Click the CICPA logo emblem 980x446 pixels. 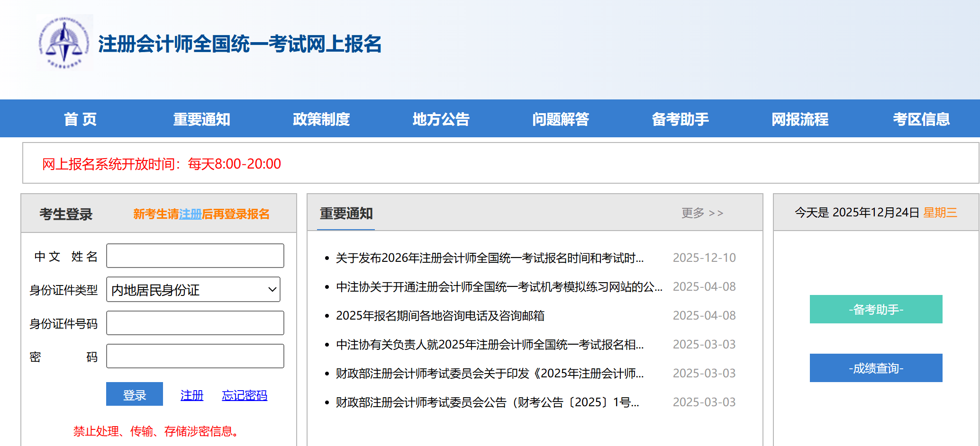(64, 43)
